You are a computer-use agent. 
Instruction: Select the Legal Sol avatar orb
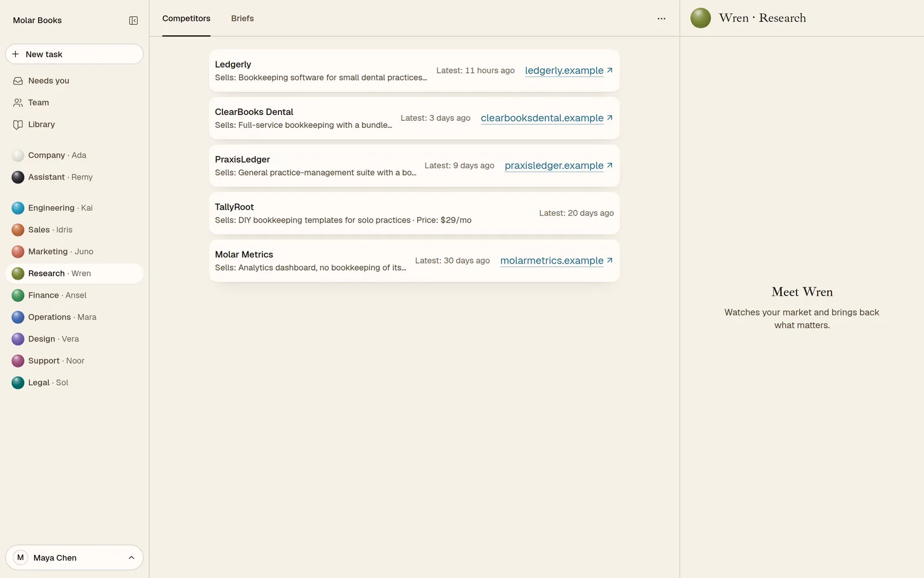pos(18,383)
